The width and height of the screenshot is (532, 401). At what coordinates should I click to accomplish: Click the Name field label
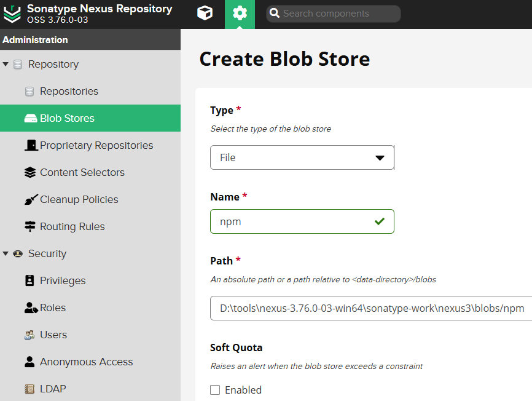tap(225, 197)
